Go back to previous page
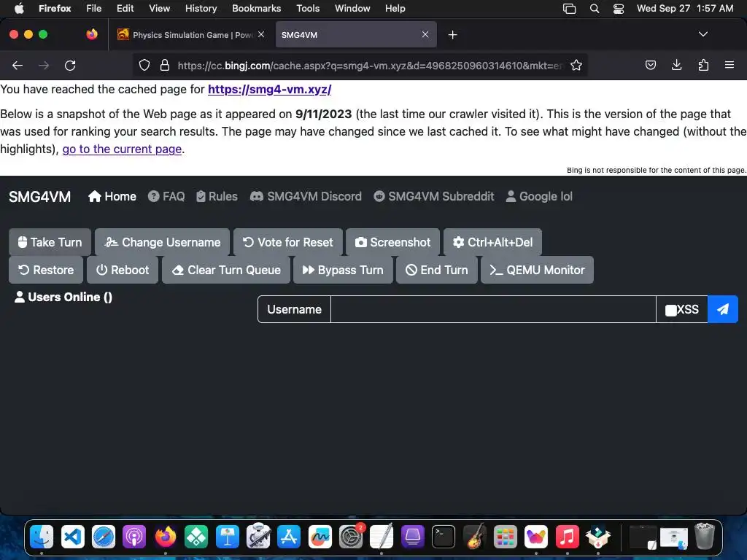747x560 pixels. point(18,65)
